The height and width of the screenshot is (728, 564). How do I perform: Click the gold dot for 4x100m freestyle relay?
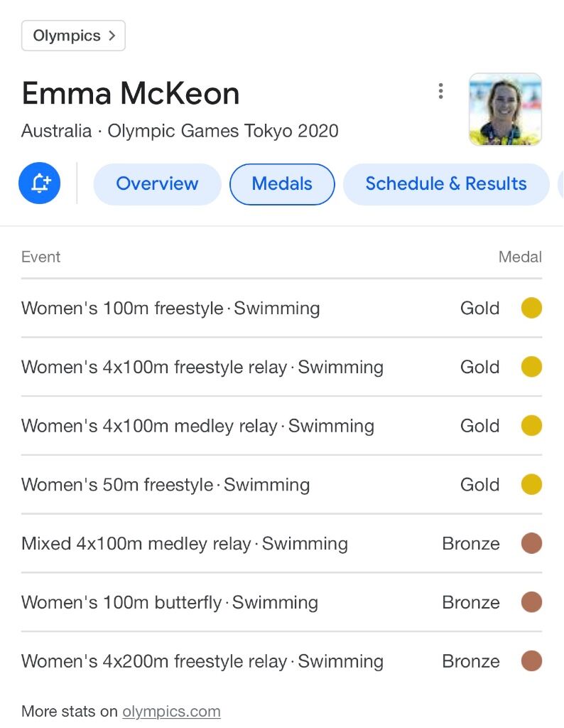(x=531, y=367)
